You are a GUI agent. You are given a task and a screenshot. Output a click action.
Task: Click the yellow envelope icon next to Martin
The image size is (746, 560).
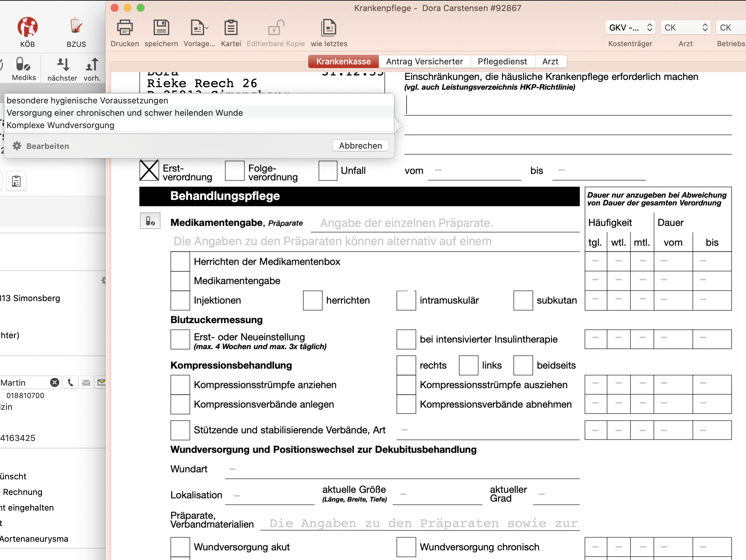point(101,382)
